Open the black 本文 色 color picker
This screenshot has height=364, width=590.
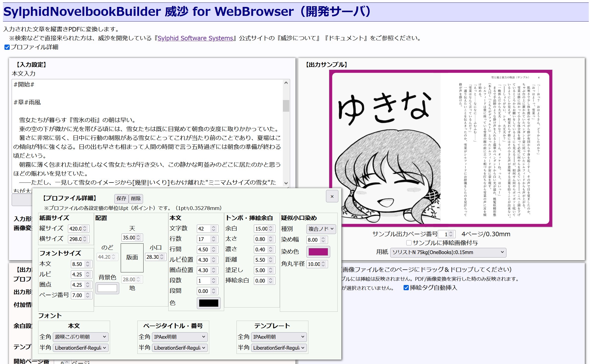click(208, 303)
